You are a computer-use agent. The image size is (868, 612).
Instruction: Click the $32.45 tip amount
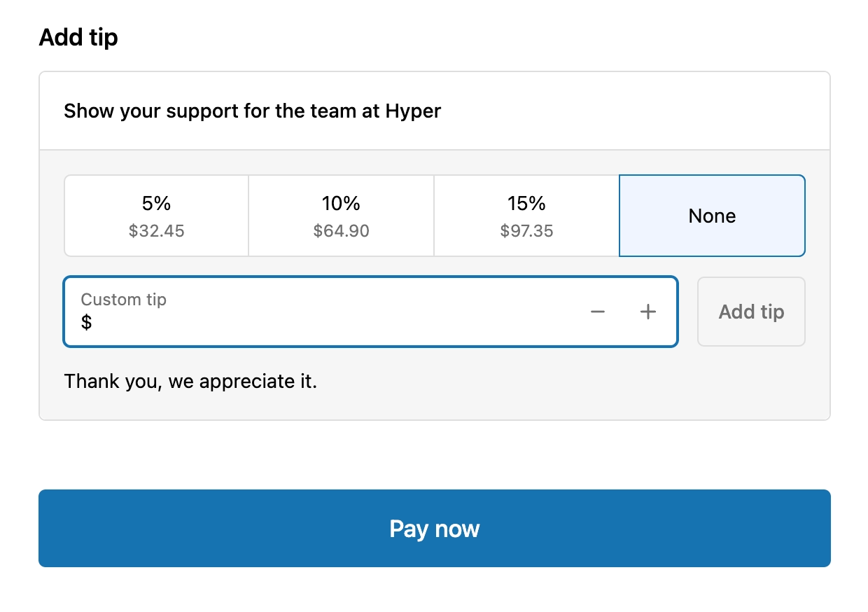[x=156, y=231]
